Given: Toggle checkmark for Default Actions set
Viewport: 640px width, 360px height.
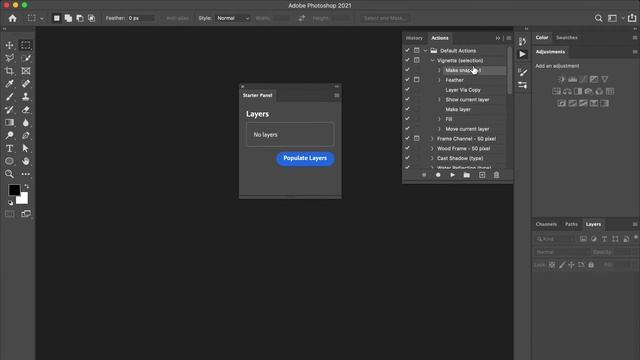Looking at the screenshot, I should tap(407, 51).
